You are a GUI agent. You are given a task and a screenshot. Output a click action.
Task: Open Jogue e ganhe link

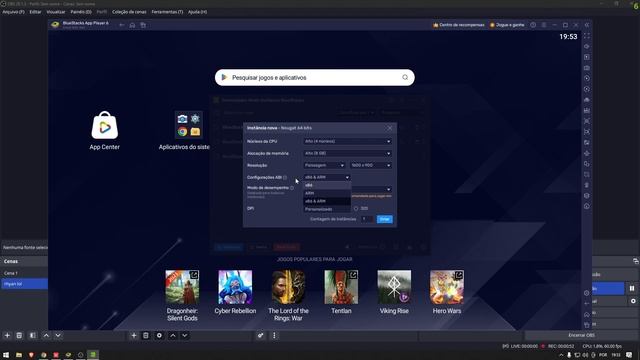click(x=507, y=25)
